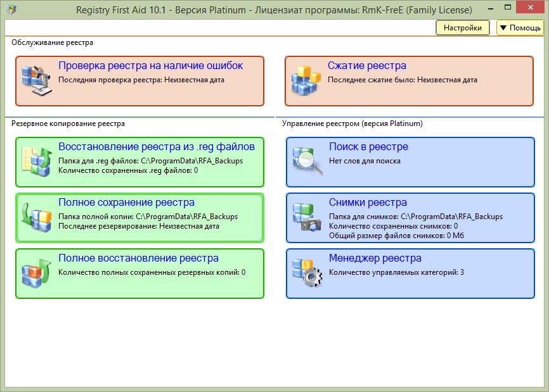Viewport: 549px width, 392px height.
Task: Expand the Помощь help dropdown
Action: [520, 28]
